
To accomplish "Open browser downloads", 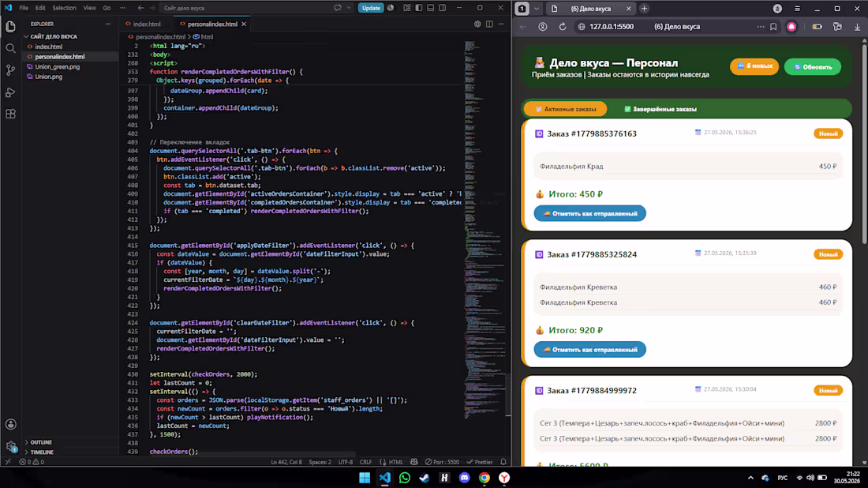I will coord(857,27).
